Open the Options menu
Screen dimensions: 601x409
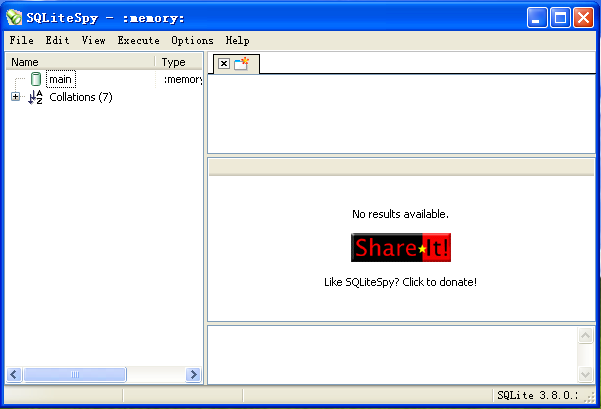pyautogui.click(x=192, y=40)
